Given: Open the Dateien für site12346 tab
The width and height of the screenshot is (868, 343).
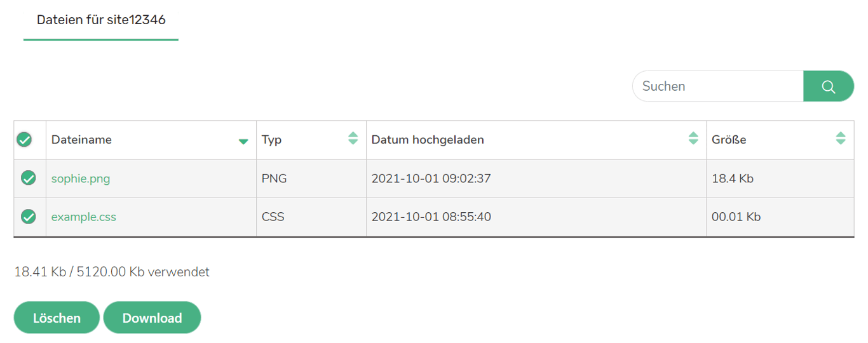Looking at the screenshot, I should tap(101, 20).
